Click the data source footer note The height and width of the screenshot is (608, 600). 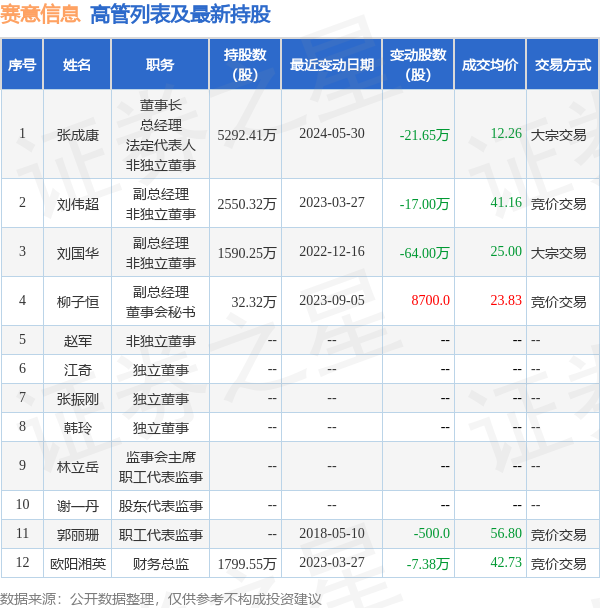pyautogui.click(x=161, y=599)
